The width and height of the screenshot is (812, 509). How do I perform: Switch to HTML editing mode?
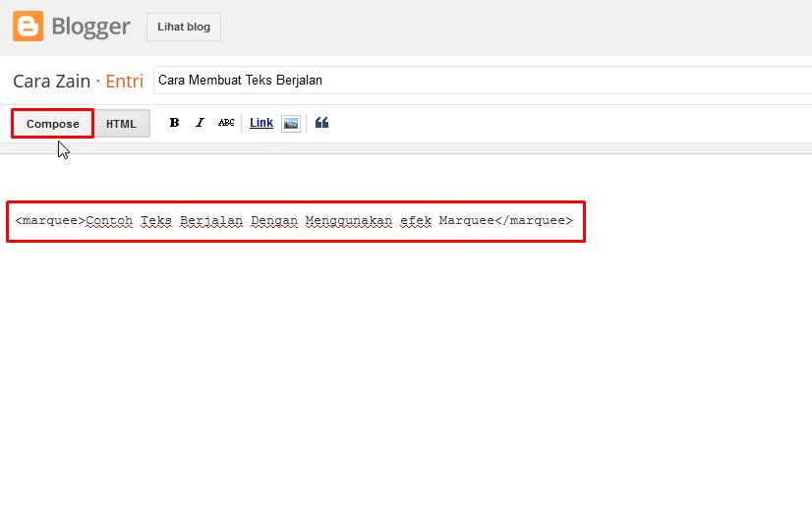click(x=121, y=124)
